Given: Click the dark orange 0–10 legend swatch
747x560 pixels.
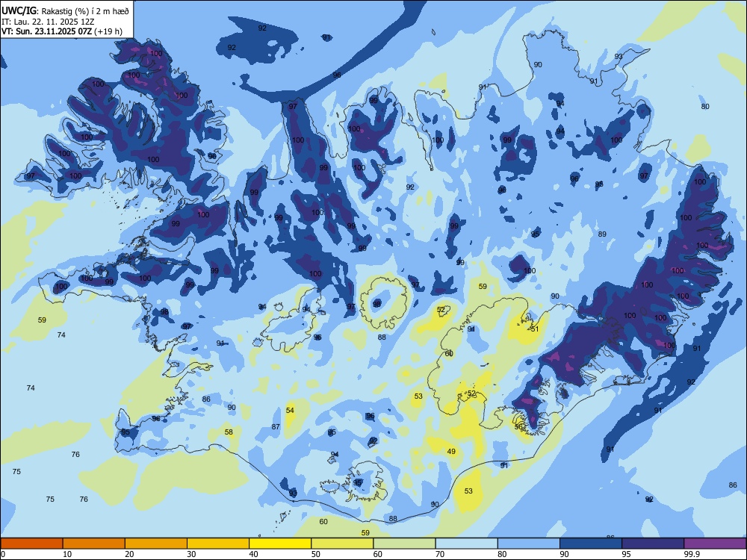Looking at the screenshot, I should pyautogui.click(x=31, y=544).
